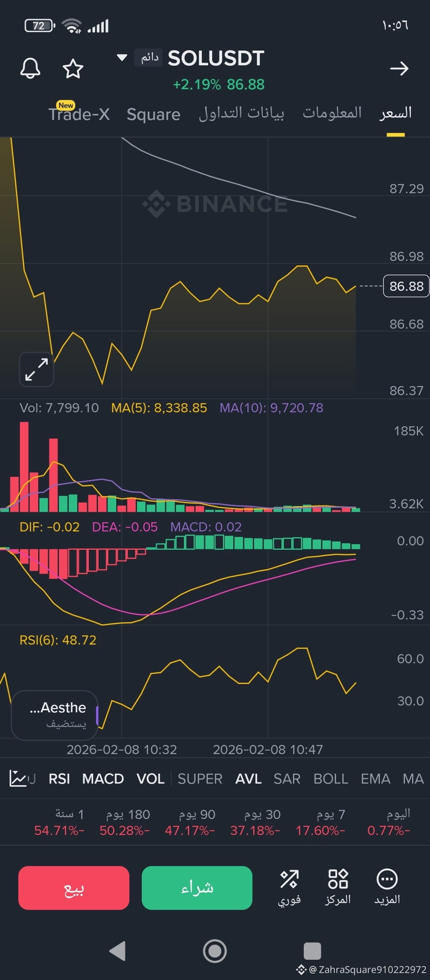Click the 30 يوم change -37.18%
430x980 pixels.
[x=255, y=830]
